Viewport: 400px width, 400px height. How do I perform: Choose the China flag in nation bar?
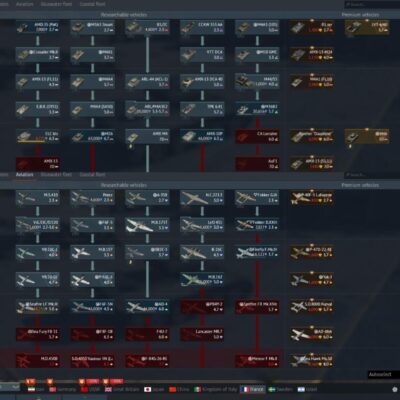[172, 389]
